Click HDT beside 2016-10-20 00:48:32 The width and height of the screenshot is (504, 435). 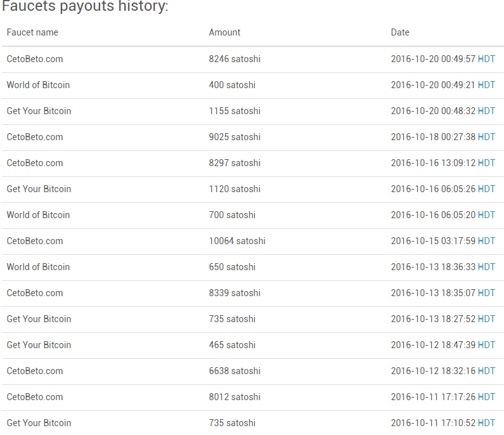(486, 111)
